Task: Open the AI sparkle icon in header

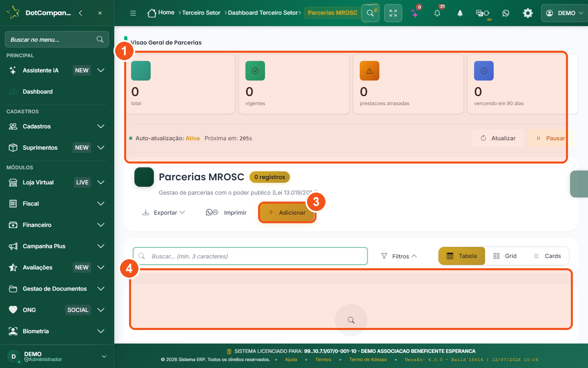Action: pos(415,13)
